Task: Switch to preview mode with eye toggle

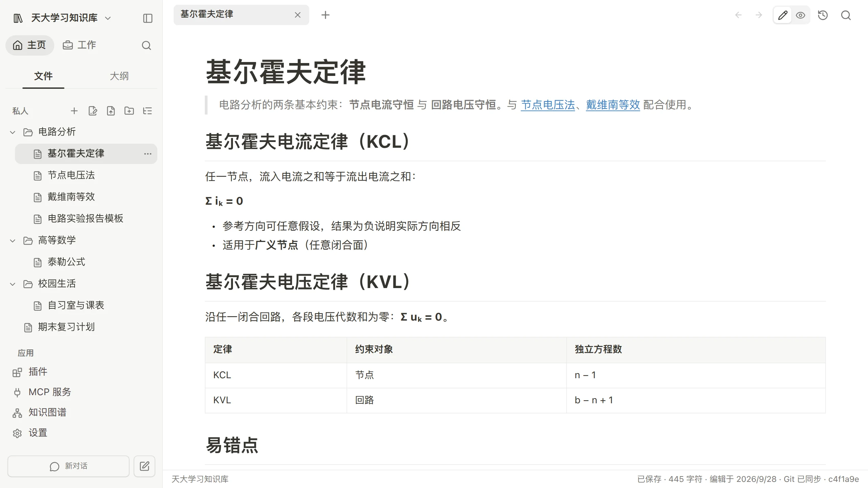Action: click(x=801, y=15)
